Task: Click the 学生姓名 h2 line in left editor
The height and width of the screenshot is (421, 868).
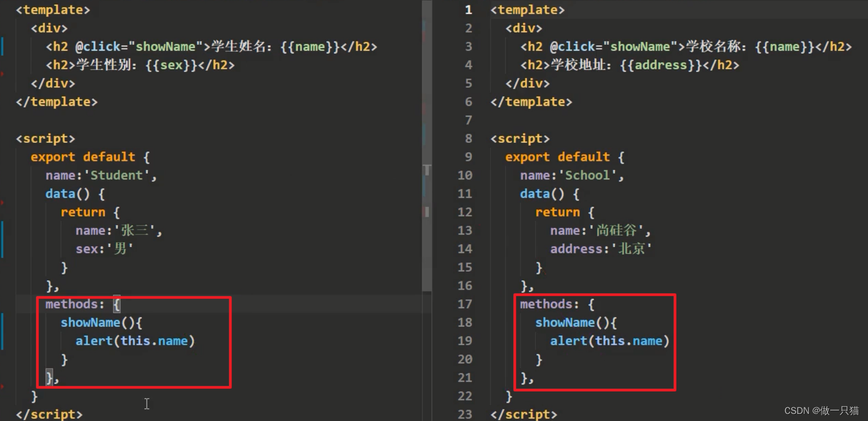Action: 211,47
